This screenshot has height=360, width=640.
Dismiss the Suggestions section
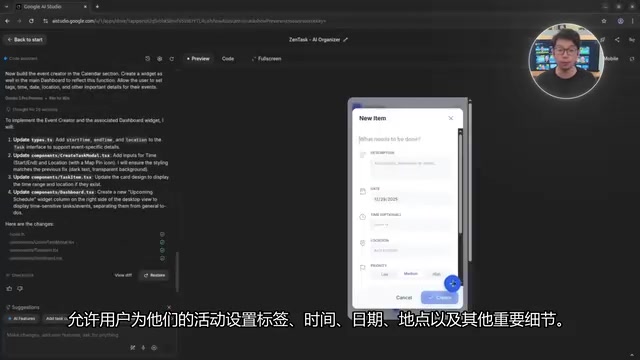click(x=169, y=307)
